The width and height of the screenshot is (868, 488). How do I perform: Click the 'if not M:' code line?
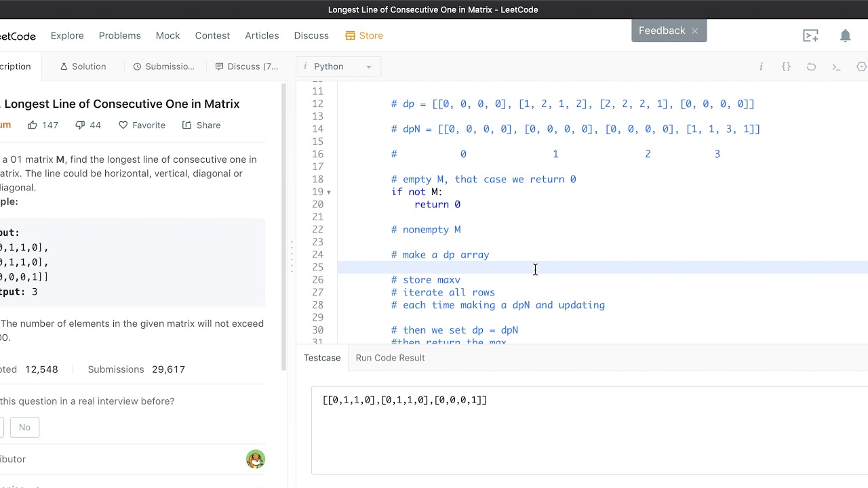click(x=416, y=192)
